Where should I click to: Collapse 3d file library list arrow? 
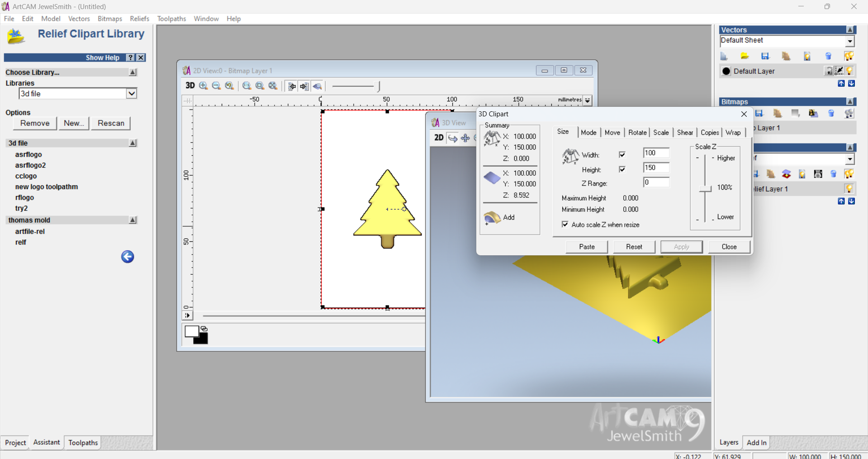[x=133, y=143]
